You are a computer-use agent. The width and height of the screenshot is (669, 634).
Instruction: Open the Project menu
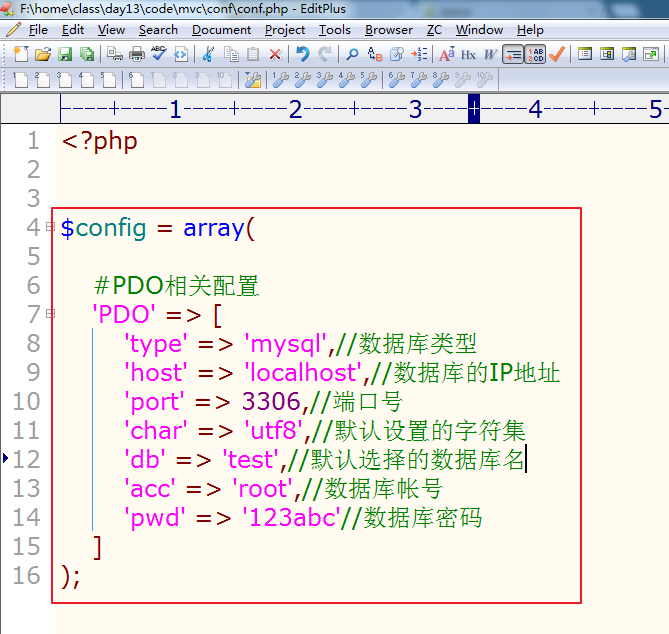point(285,30)
